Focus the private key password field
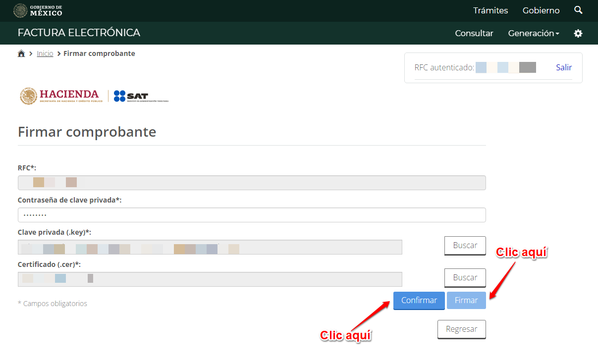 click(252, 215)
